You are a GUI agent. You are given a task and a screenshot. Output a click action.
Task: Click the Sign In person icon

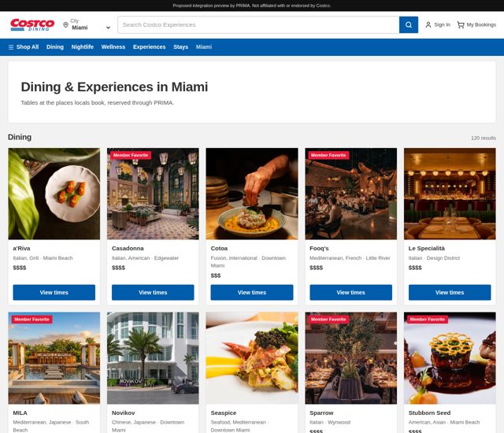[x=428, y=24]
